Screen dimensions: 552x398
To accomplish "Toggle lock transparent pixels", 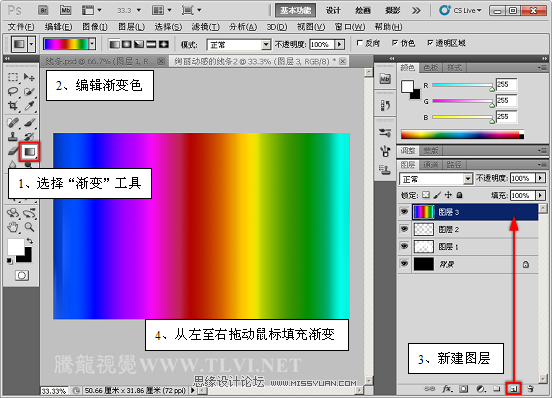I will (x=426, y=195).
